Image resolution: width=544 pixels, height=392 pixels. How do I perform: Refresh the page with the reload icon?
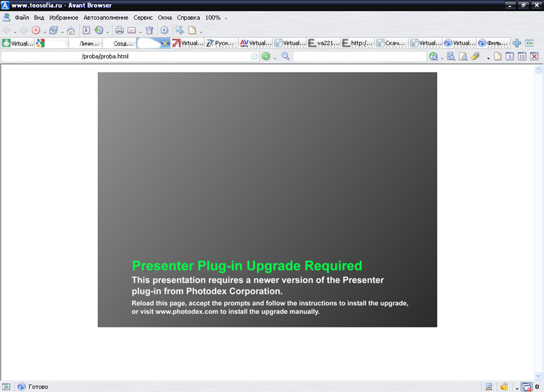pos(54,30)
